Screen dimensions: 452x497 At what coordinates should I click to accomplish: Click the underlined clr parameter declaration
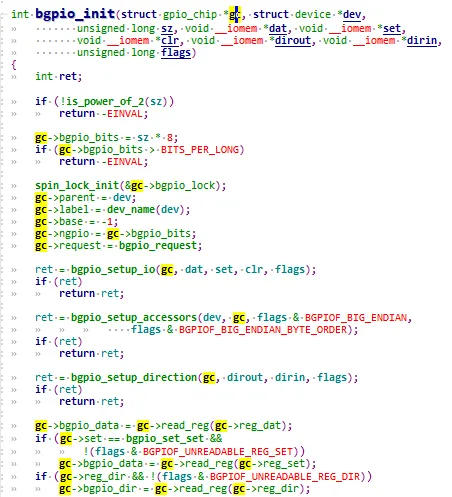pyautogui.click(x=170, y=41)
